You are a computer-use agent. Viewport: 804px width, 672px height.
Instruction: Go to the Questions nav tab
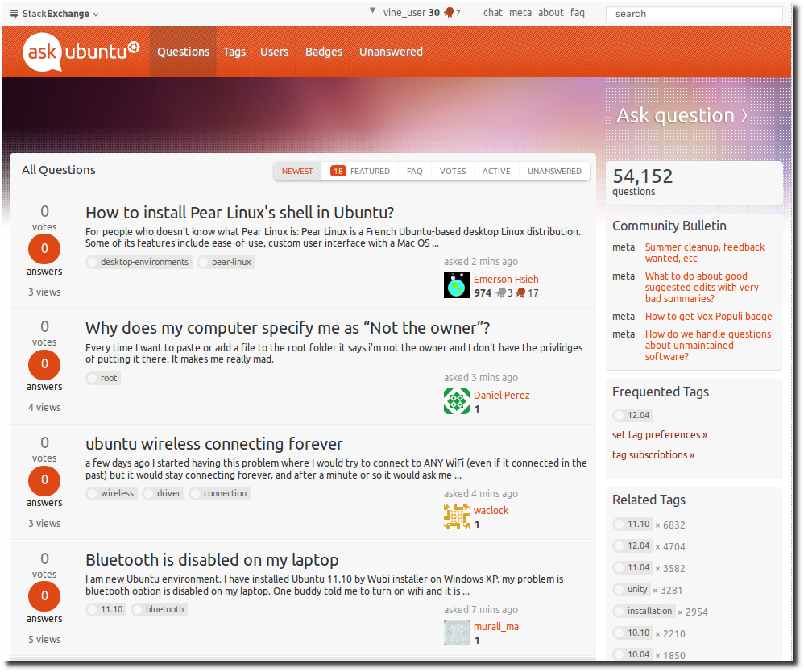click(x=183, y=52)
